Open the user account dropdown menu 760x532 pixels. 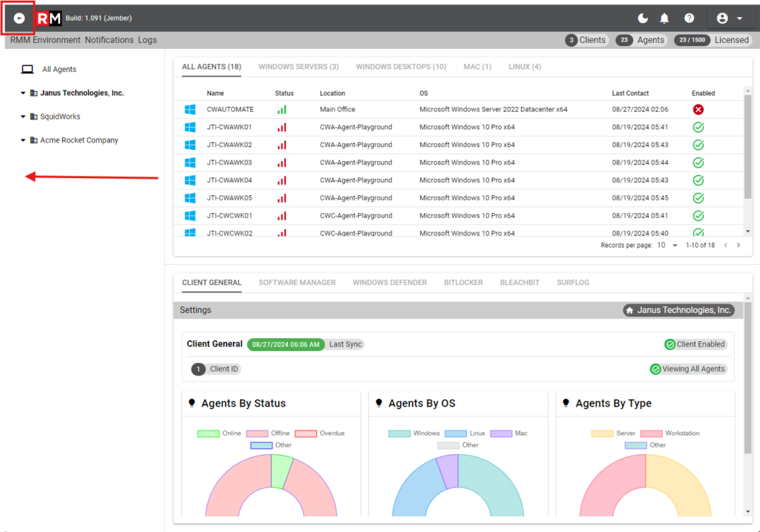coord(730,19)
